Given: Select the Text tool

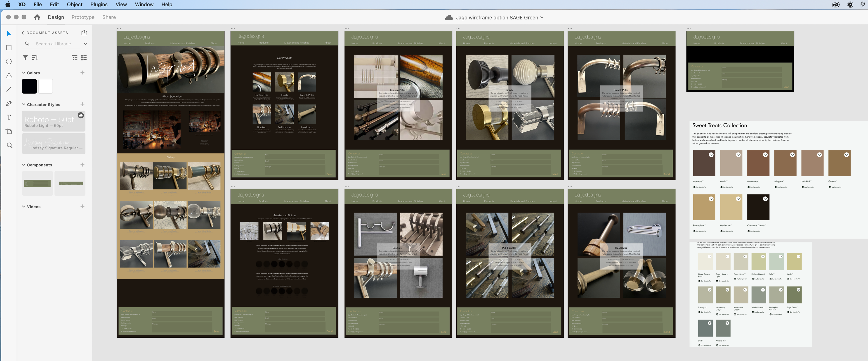Looking at the screenshot, I should [x=9, y=117].
